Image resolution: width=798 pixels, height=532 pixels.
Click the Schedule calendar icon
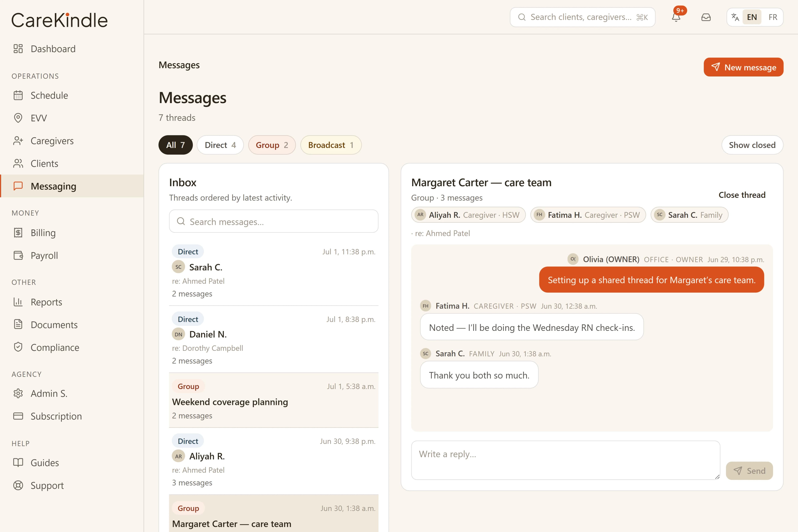click(x=18, y=95)
